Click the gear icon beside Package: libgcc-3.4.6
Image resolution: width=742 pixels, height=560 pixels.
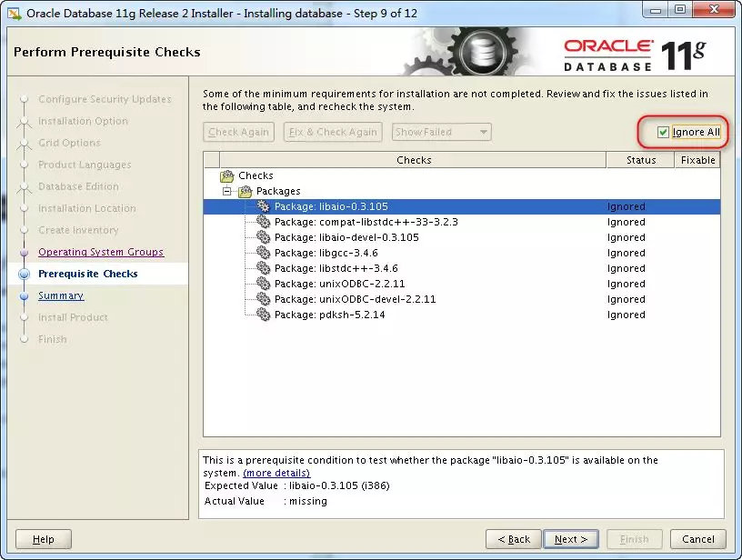(x=263, y=253)
